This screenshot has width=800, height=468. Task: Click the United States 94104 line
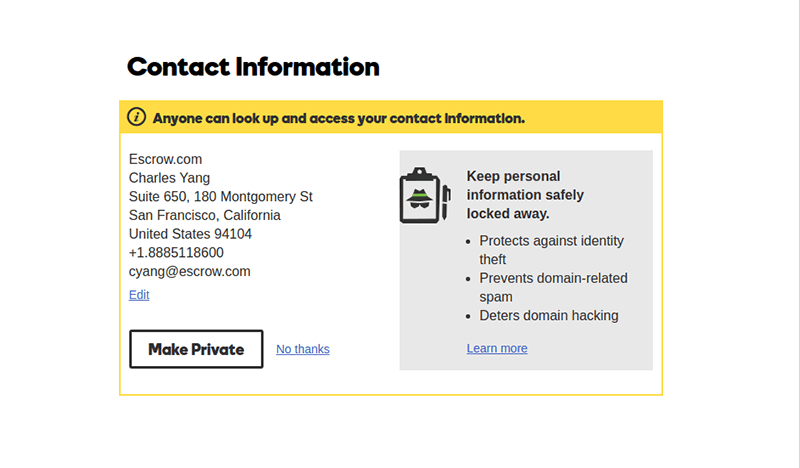coord(190,234)
